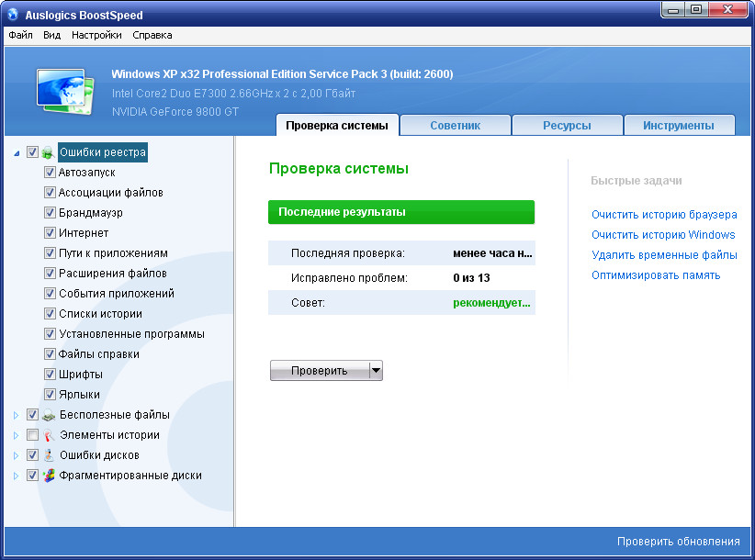Click the Последние результаты green header
The height and width of the screenshot is (560, 755).
pyautogui.click(x=401, y=212)
